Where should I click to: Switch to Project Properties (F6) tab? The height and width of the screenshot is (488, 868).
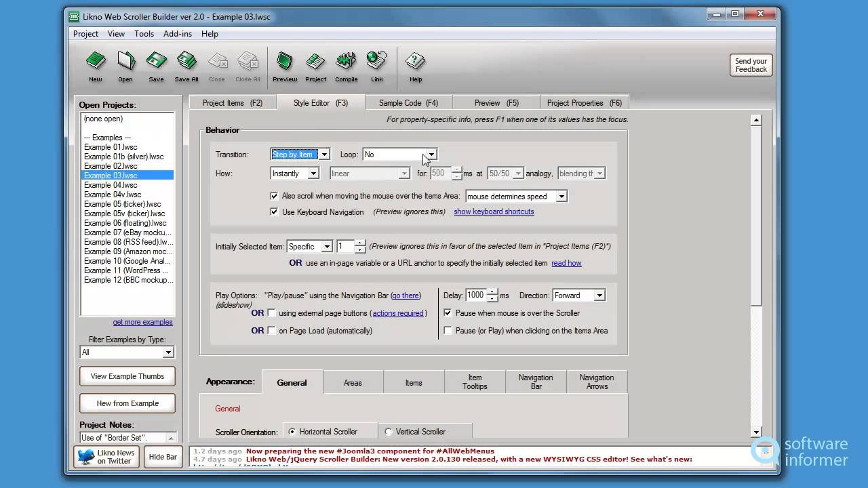click(585, 103)
